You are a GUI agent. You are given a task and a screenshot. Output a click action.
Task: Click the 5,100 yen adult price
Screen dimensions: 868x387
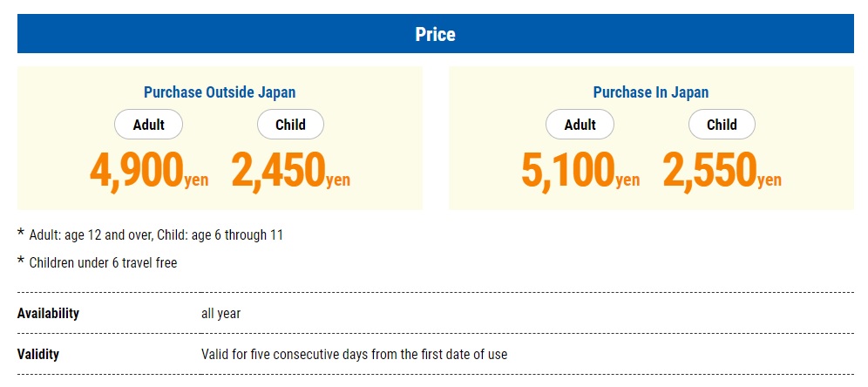(580, 171)
